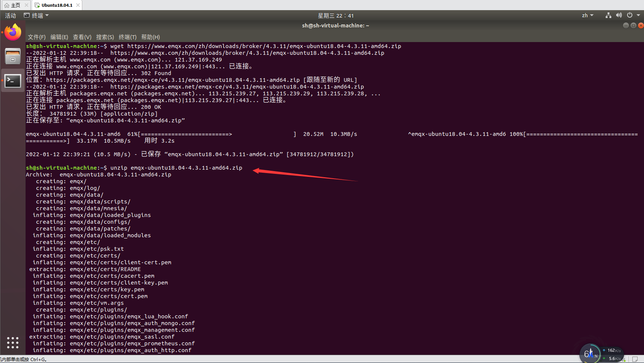Close the terminal window

[x=641, y=26]
